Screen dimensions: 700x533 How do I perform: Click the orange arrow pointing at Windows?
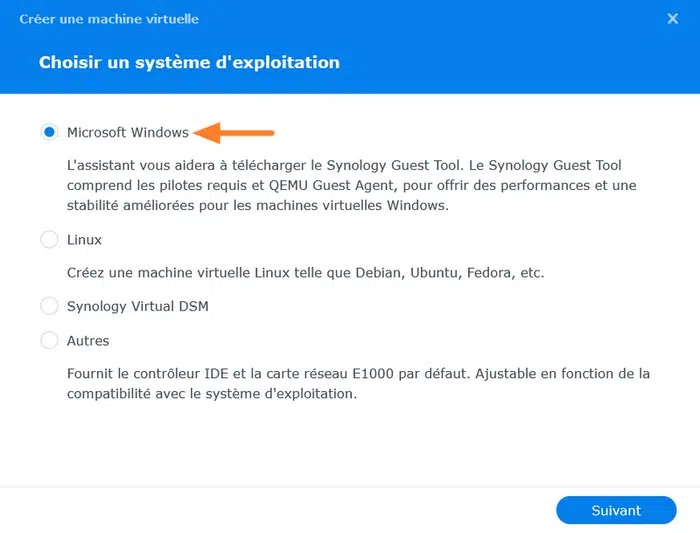[x=234, y=132]
